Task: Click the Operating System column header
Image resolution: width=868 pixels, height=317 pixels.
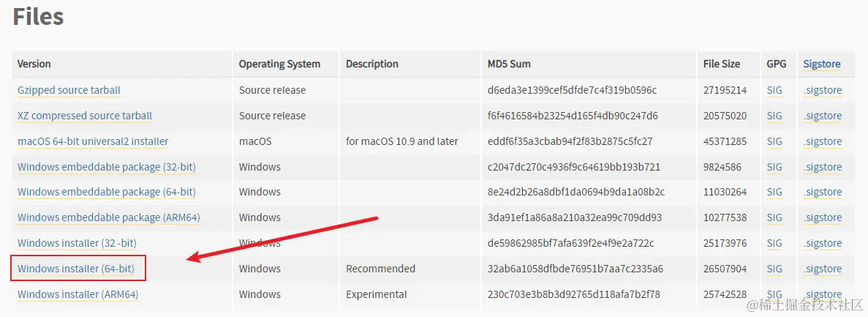Action: coord(279,64)
